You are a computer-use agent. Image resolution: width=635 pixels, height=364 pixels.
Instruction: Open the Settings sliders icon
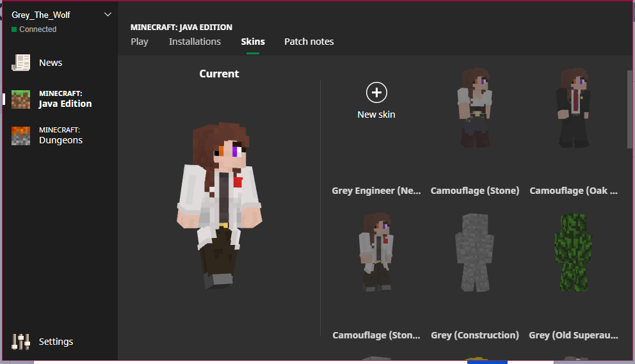pyautogui.click(x=20, y=342)
